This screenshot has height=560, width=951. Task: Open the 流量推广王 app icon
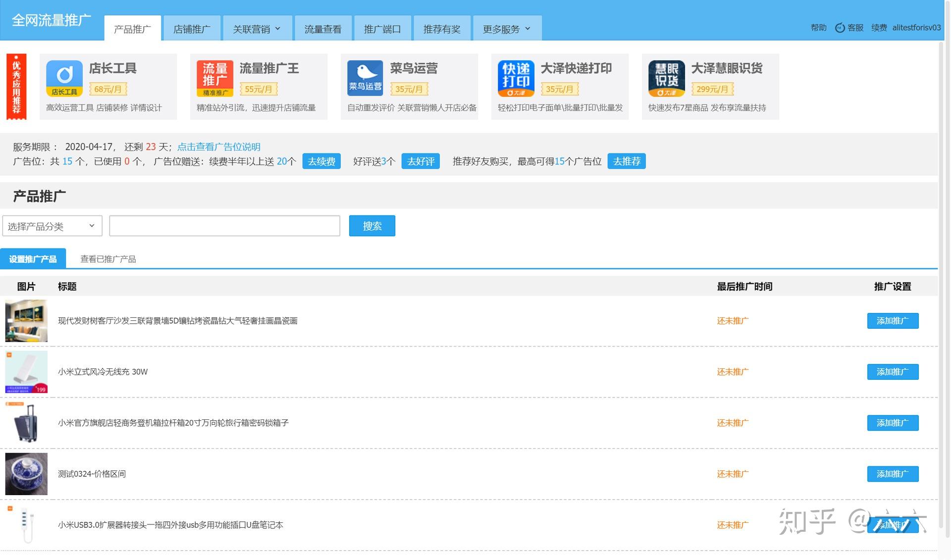pos(215,78)
